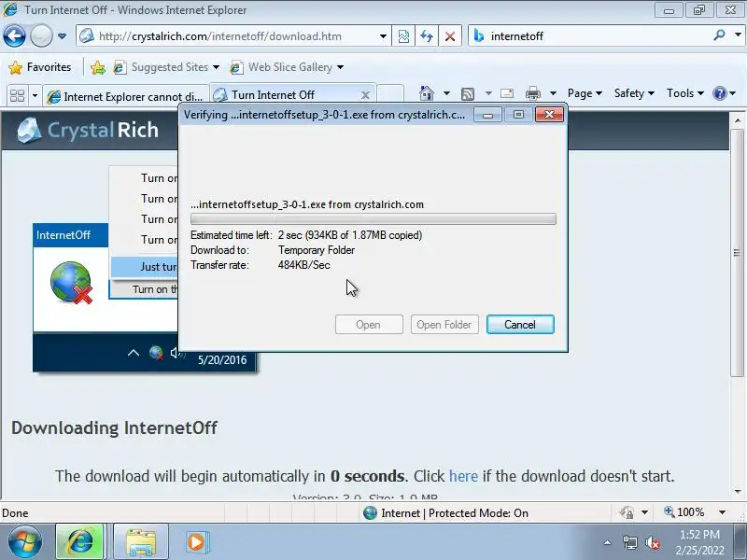747x560 pixels.
Task: Click the Open Folder button in download dialog
Action: coord(444,325)
